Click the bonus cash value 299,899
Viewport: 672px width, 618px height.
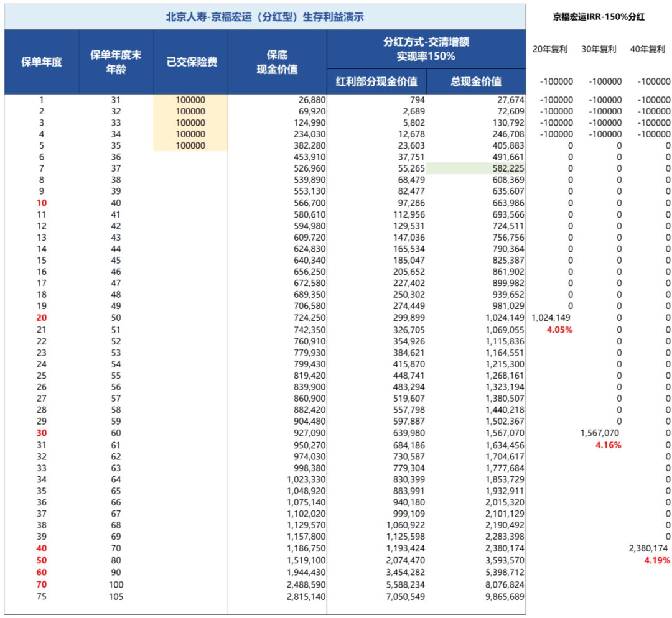(409, 318)
